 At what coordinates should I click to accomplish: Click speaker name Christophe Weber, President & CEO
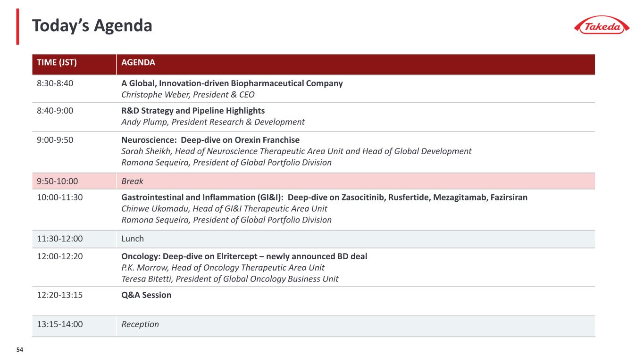coord(188,95)
